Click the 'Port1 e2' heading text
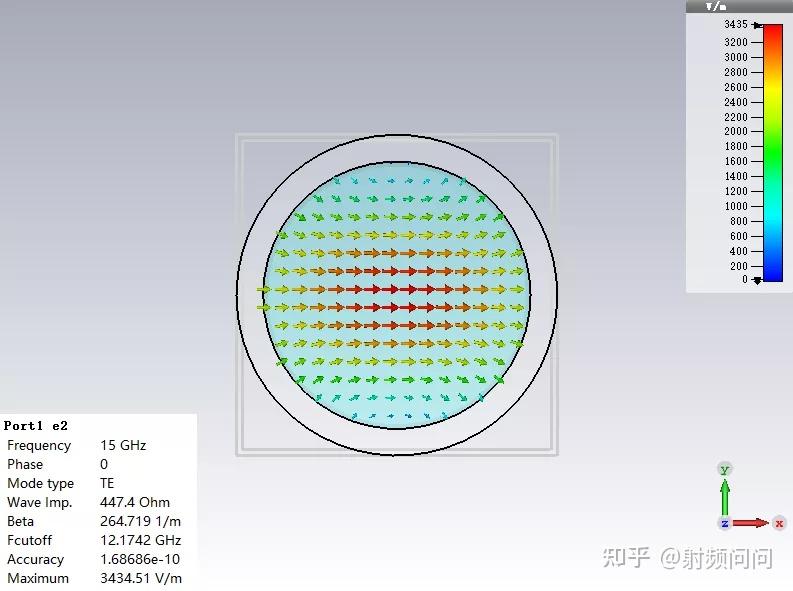793x591 pixels. 35,426
